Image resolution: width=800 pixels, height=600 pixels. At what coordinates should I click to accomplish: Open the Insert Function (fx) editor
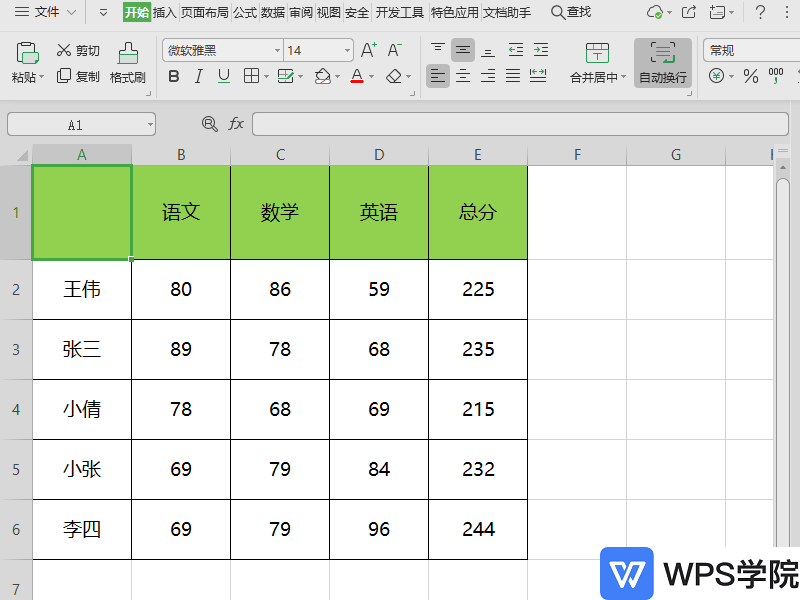pyautogui.click(x=236, y=123)
